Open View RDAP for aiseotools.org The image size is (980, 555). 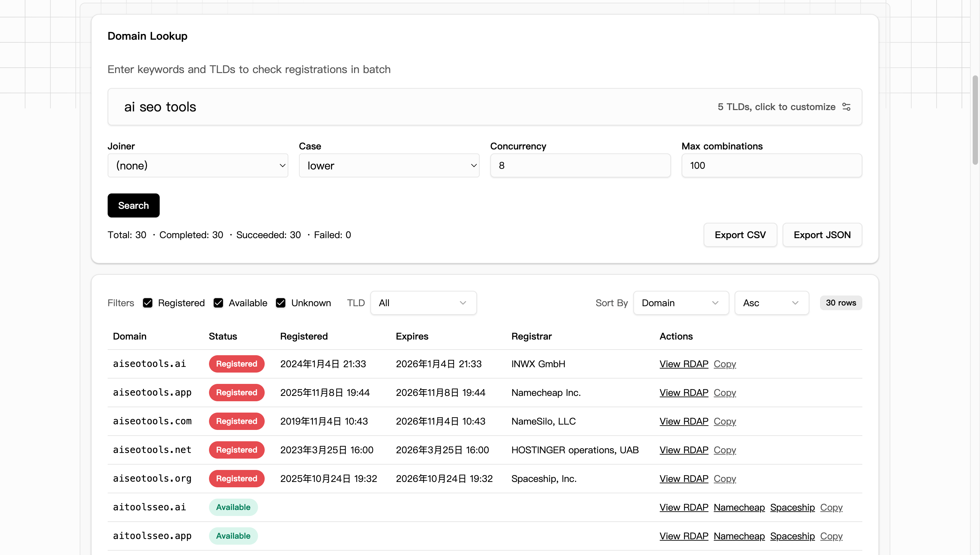(684, 479)
